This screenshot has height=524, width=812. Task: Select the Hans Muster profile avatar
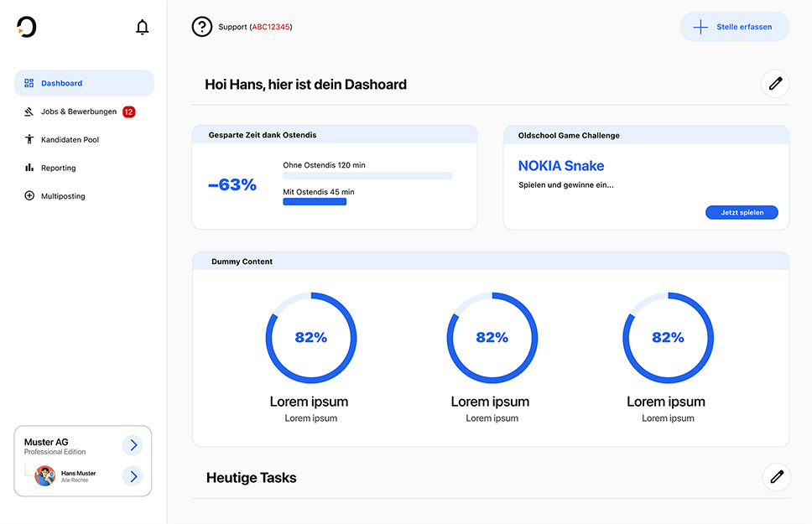pyautogui.click(x=45, y=475)
